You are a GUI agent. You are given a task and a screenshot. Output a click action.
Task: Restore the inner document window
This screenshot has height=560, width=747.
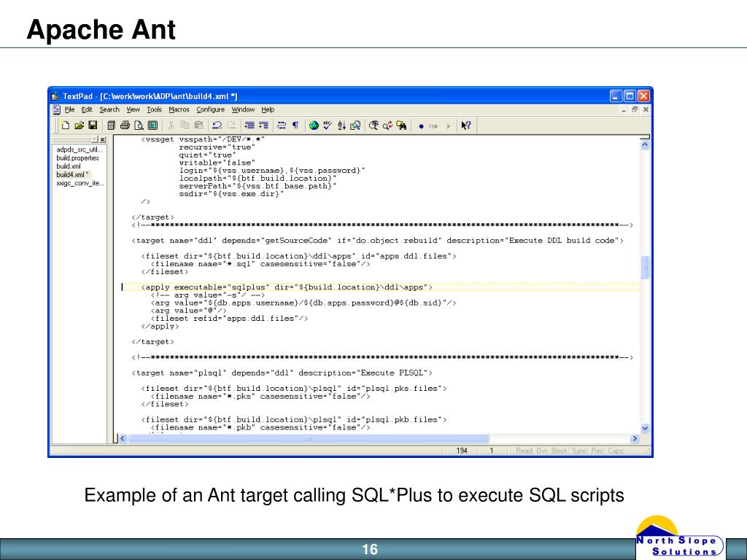click(x=635, y=109)
